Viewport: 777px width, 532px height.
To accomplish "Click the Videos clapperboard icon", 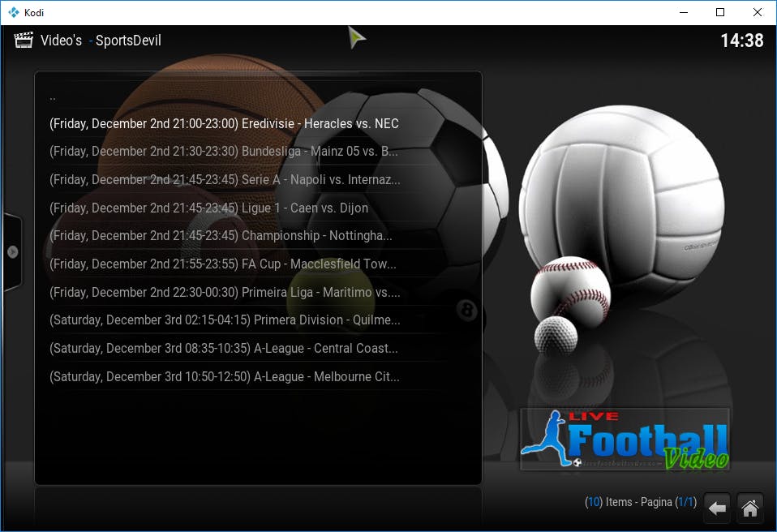I will (x=24, y=40).
